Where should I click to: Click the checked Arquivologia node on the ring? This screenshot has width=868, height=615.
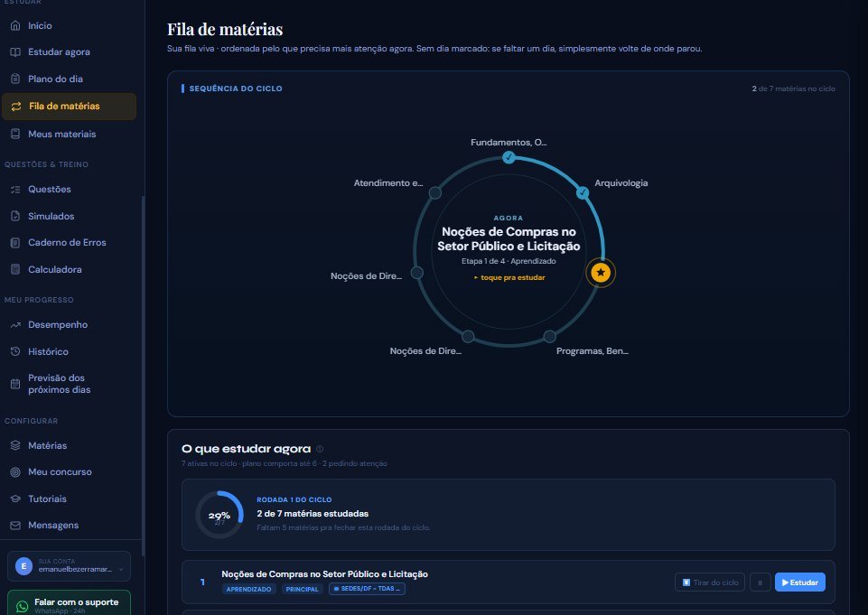[583, 192]
